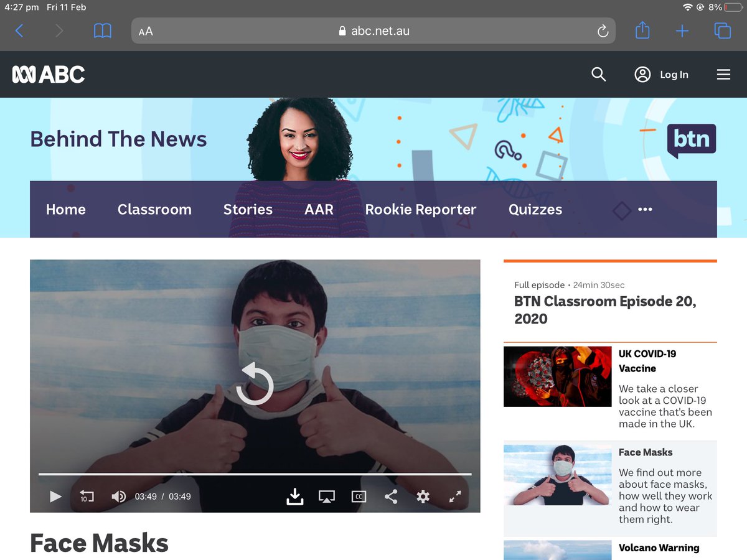Toggle play on the video player

click(x=55, y=497)
